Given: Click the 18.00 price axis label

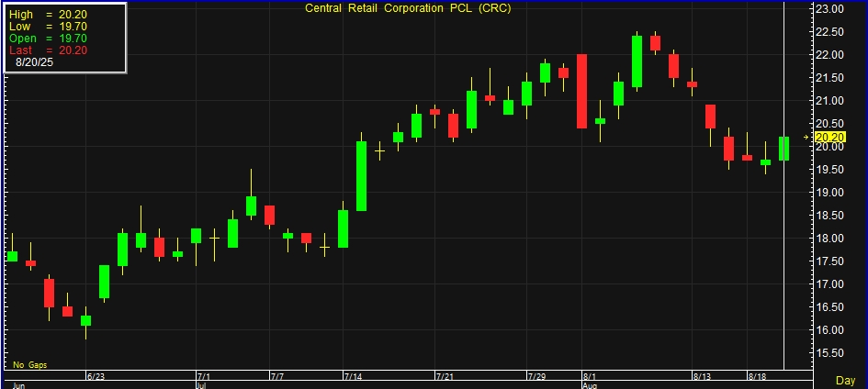Looking at the screenshot, I should (829, 239).
